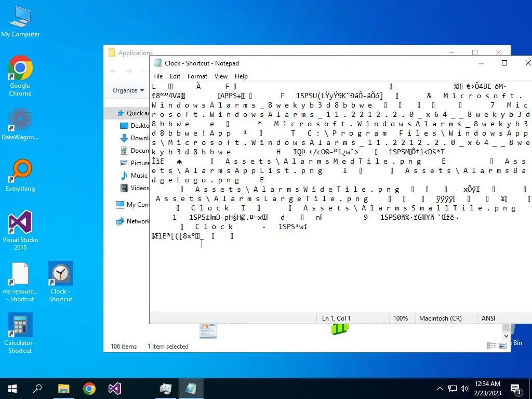Select the Clock - Shortcut desktop icon
This screenshot has width=532, height=399.
(x=60, y=282)
